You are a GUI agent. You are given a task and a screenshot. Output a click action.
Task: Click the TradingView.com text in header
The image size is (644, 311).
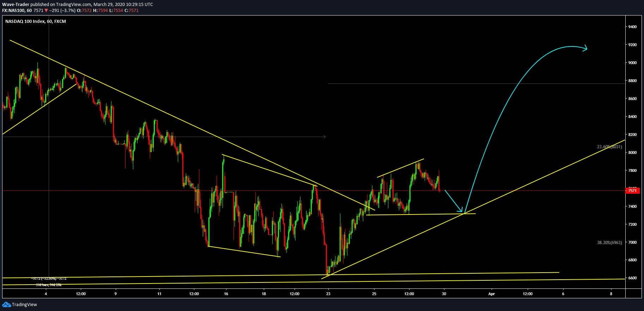(74, 5)
